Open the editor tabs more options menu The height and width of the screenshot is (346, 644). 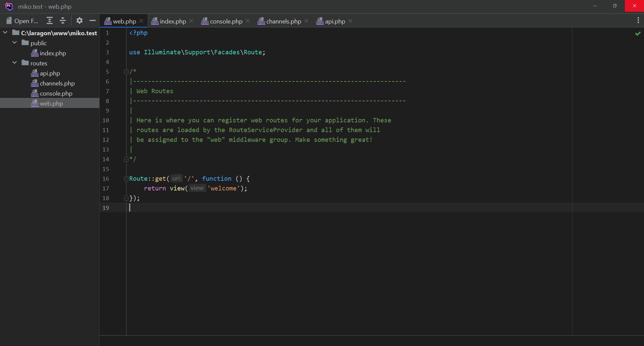[x=638, y=21]
